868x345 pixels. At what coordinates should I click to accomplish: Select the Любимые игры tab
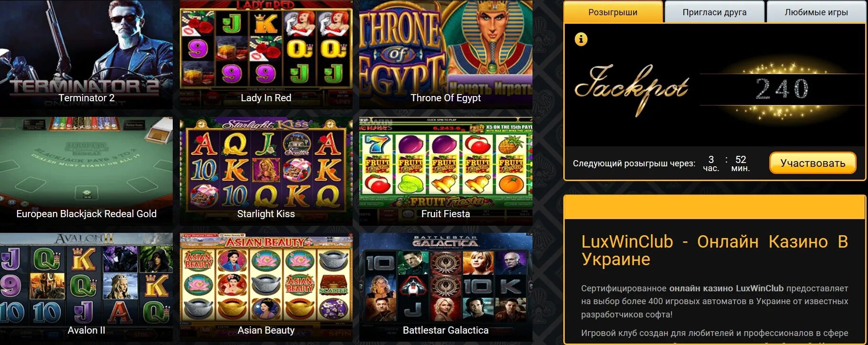816,12
